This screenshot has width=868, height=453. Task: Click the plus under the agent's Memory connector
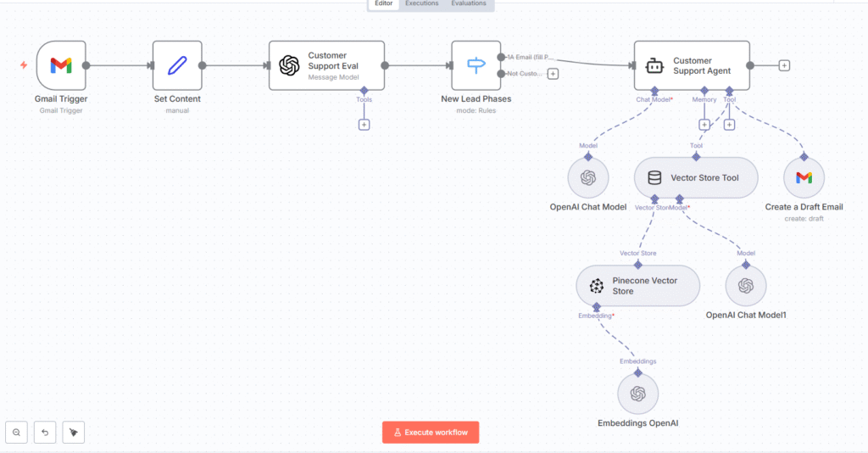pos(704,125)
